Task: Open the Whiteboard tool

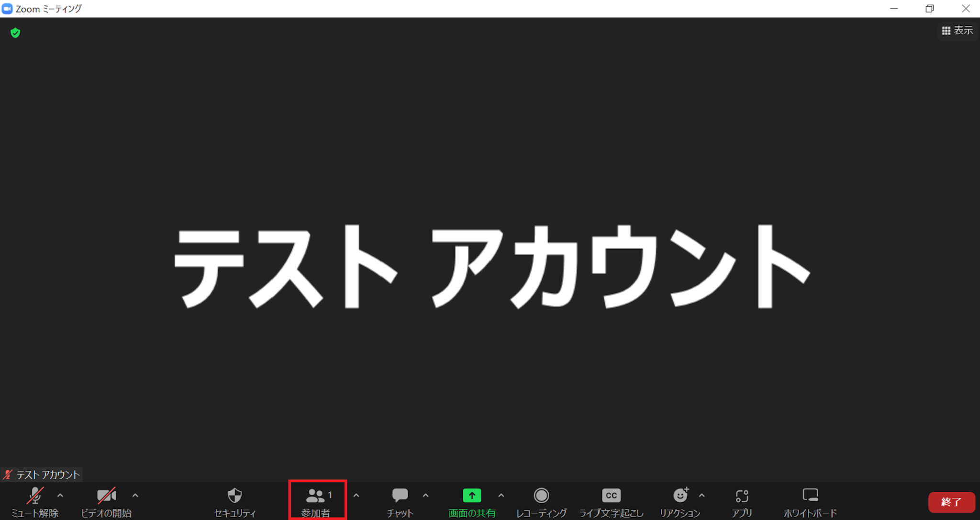Action: [810, 501]
